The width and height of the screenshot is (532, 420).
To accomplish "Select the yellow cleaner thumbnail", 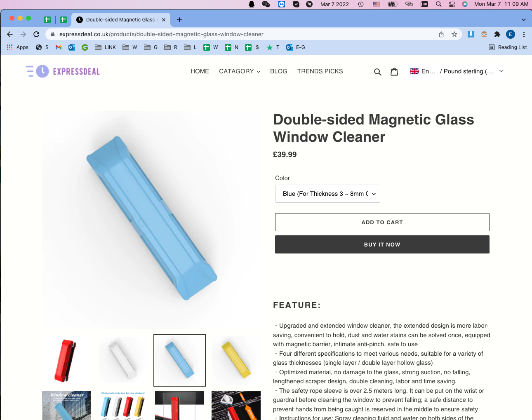I will [x=236, y=361].
